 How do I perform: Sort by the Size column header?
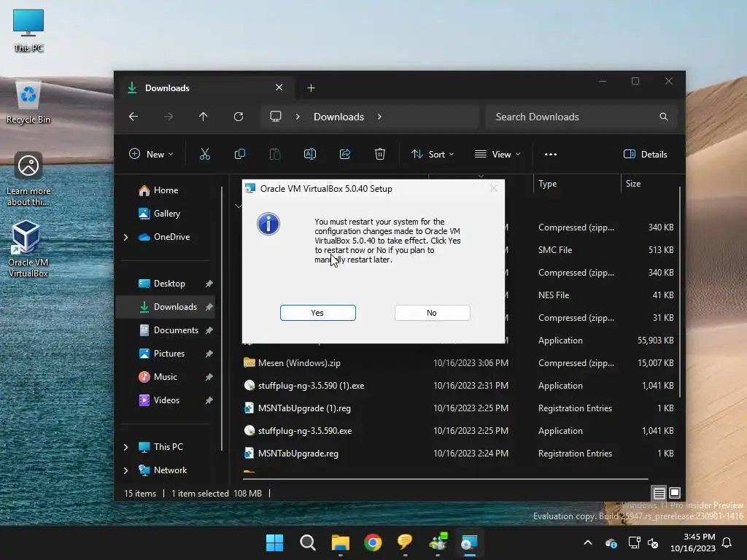[x=649, y=184]
